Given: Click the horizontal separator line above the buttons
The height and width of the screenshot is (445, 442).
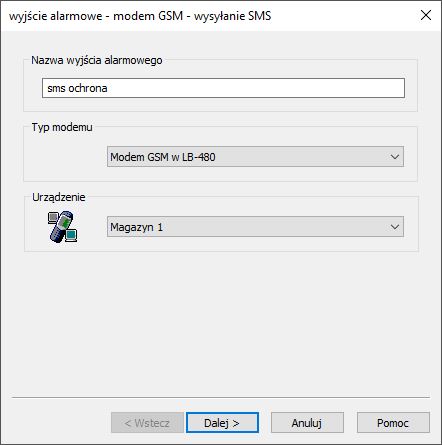Looking at the screenshot, I should (x=221, y=398).
